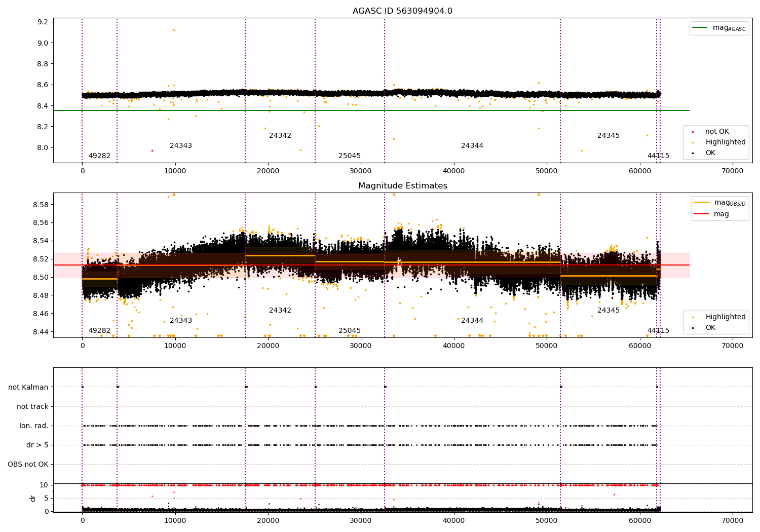Click obsid label 24345 in top plot
This screenshot has width=760, height=532.
click(x=609, y=135)
